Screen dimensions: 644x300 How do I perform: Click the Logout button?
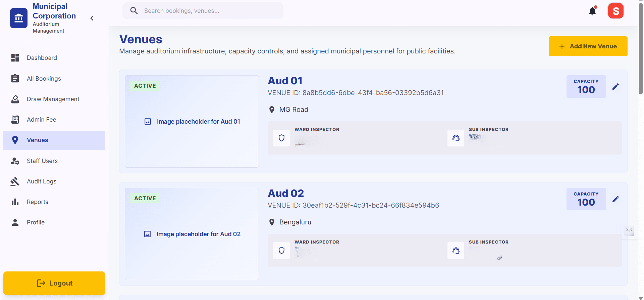pyautogui.click(x=54, y=283)
